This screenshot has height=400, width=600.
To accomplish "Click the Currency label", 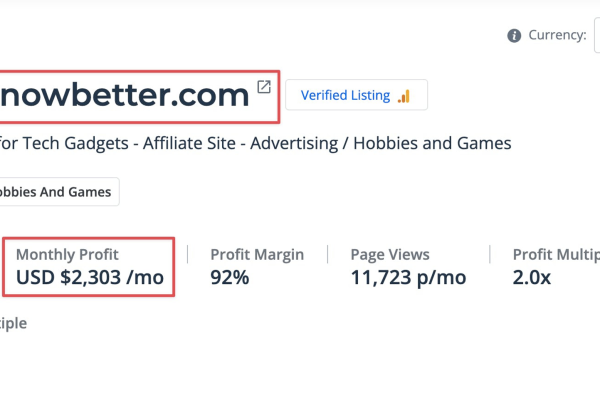I will [x=557, y=35].
